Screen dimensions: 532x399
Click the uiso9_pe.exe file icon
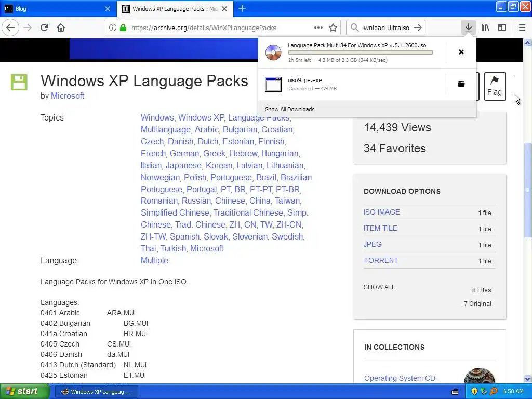[273, 84]
